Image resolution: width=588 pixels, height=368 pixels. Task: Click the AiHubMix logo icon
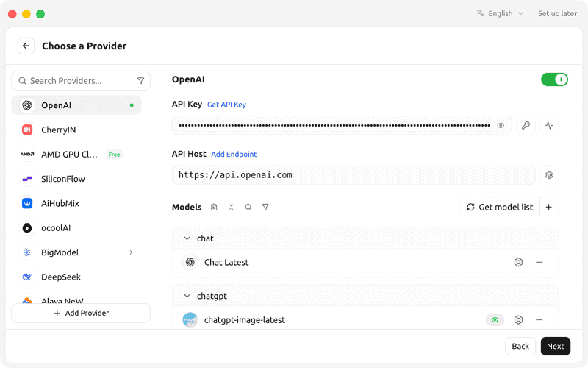pos(27,204)
